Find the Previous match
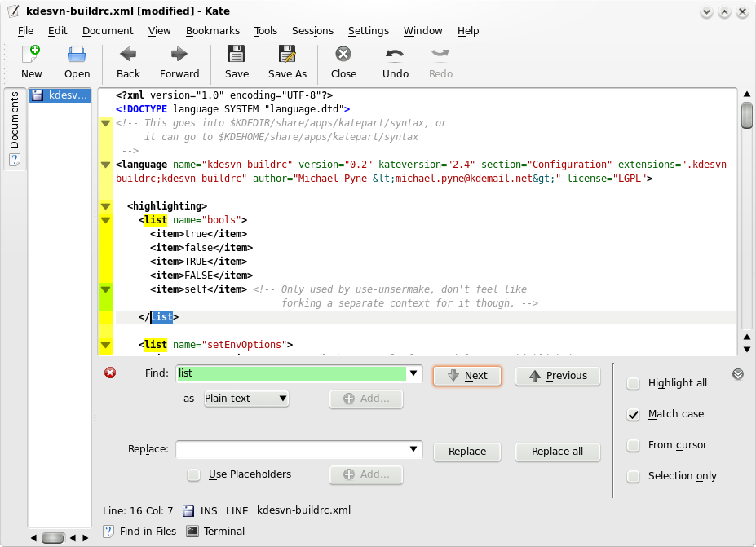 (558, 376)
